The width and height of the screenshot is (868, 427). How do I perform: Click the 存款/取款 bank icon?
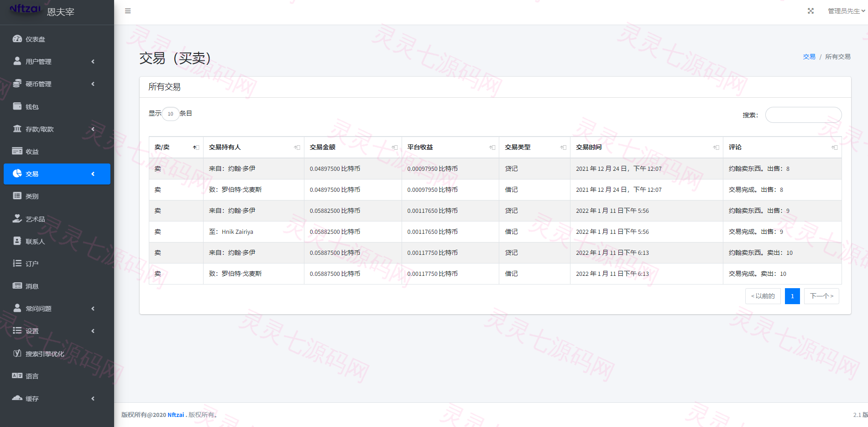pyautogui.click(x=17, y=129)
